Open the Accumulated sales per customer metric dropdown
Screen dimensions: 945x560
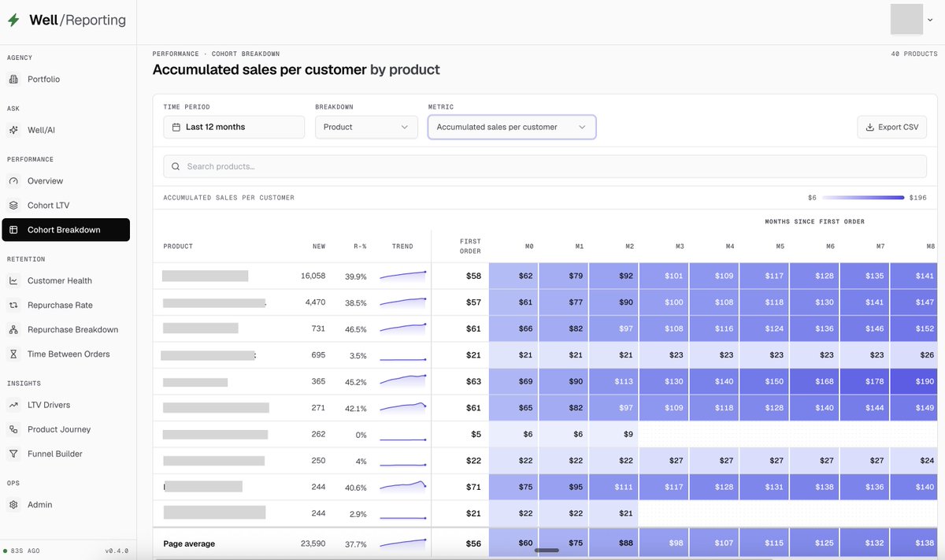(512, 127)
